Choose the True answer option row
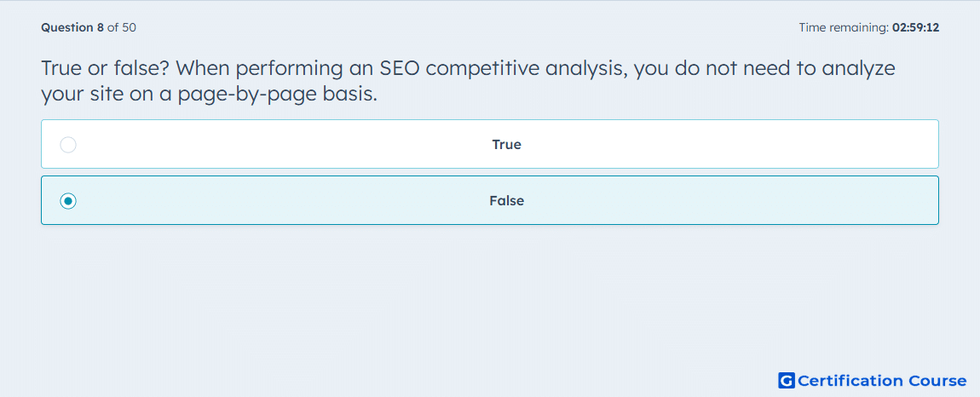Screen dimensions: 980x397 (x=489, y=144)
